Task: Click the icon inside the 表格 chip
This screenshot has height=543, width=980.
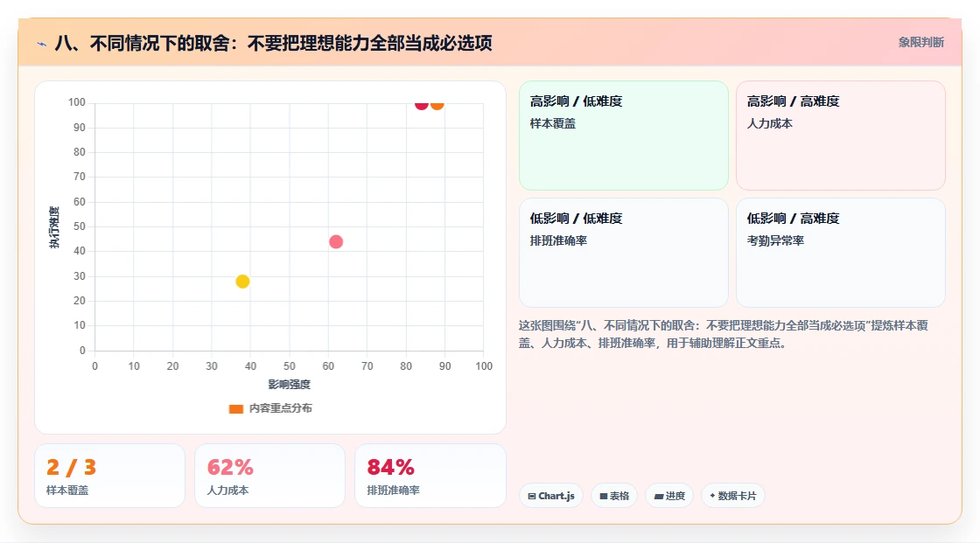Action: point(604,496)
